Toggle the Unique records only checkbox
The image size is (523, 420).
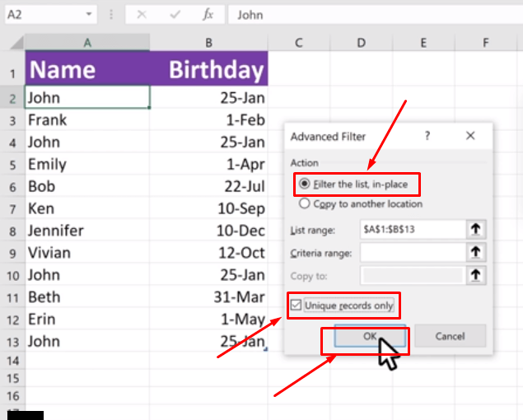[x=294, y=306]
